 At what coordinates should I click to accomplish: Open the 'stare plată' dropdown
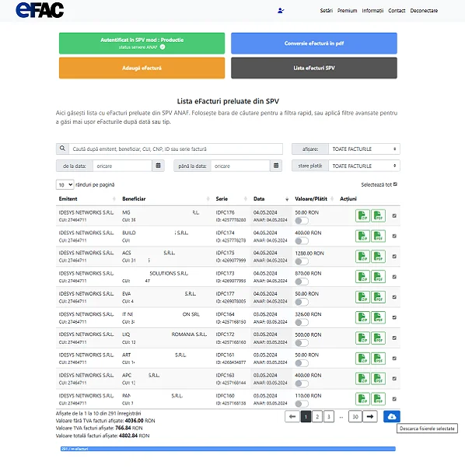[x=364, y=166]
